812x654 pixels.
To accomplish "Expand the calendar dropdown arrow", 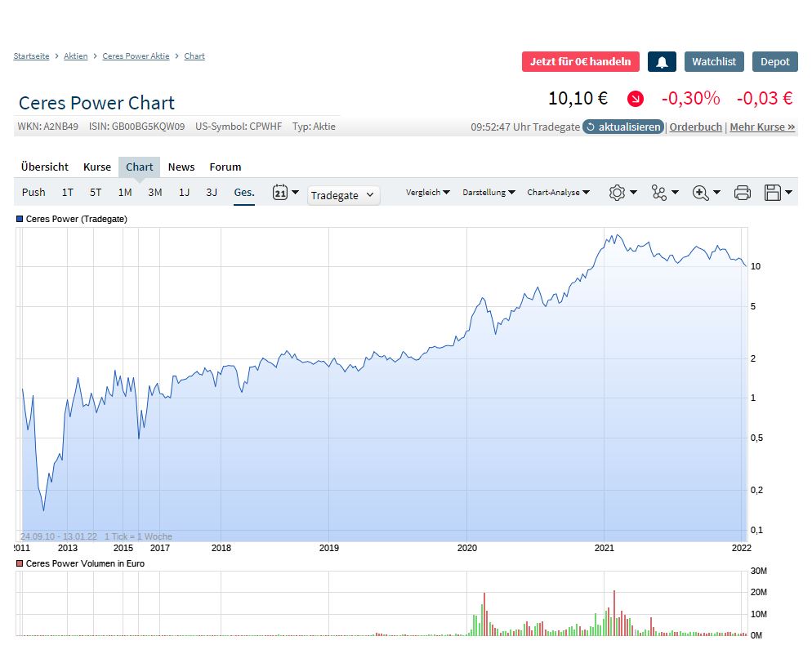I will pos(295,192).
